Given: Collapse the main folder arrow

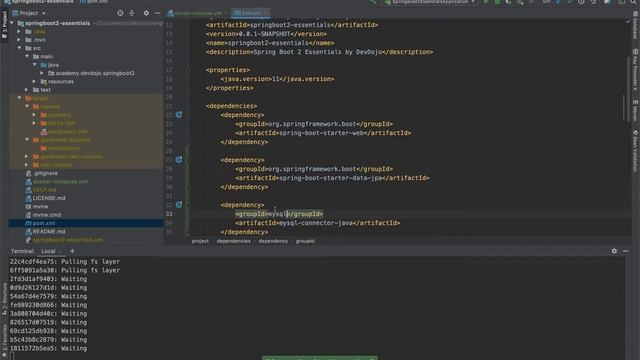Looking at the screenshot, I should (27, 56).
